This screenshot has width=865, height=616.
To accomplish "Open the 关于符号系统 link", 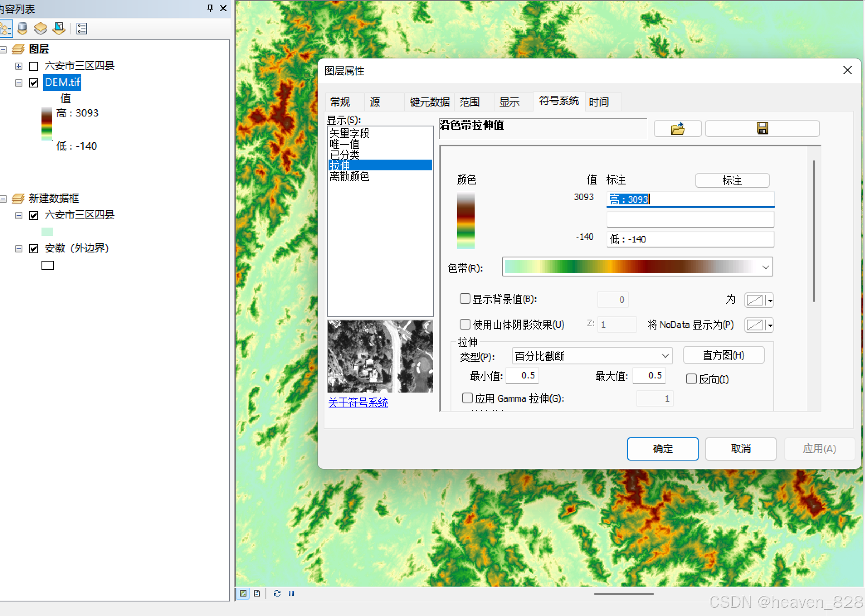I will pyautogui.click(x=358, y=403).
